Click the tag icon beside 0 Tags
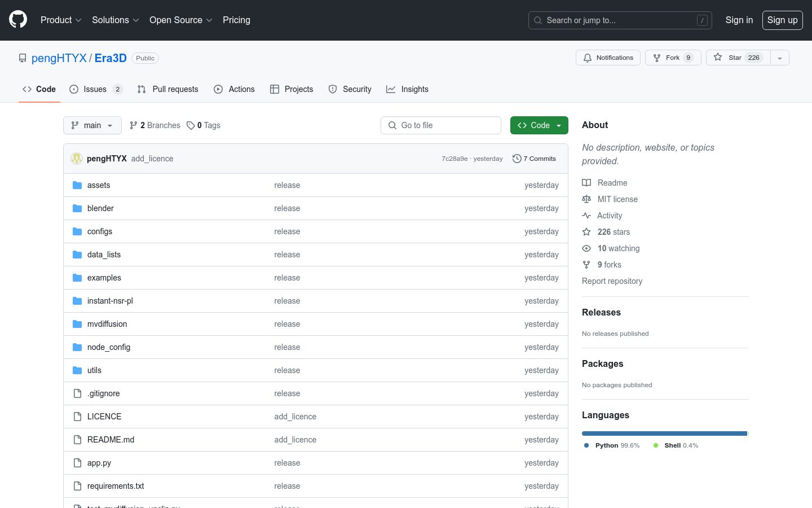The image size is (812, 508). point(191,125)
